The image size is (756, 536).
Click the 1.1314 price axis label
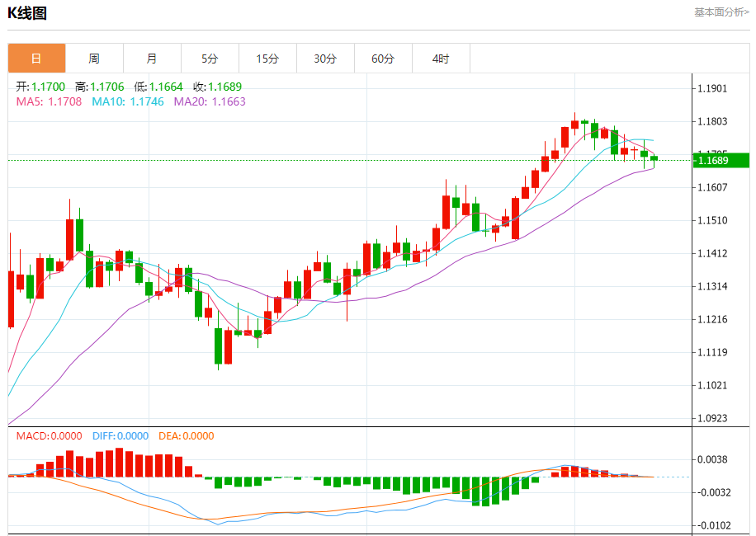click(x=712, y=286)
